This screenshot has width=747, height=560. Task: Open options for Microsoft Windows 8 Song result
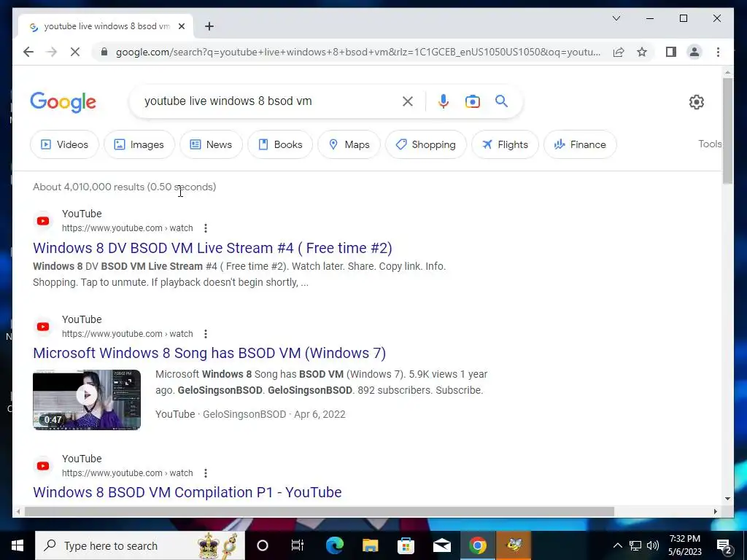pos(205,334)
